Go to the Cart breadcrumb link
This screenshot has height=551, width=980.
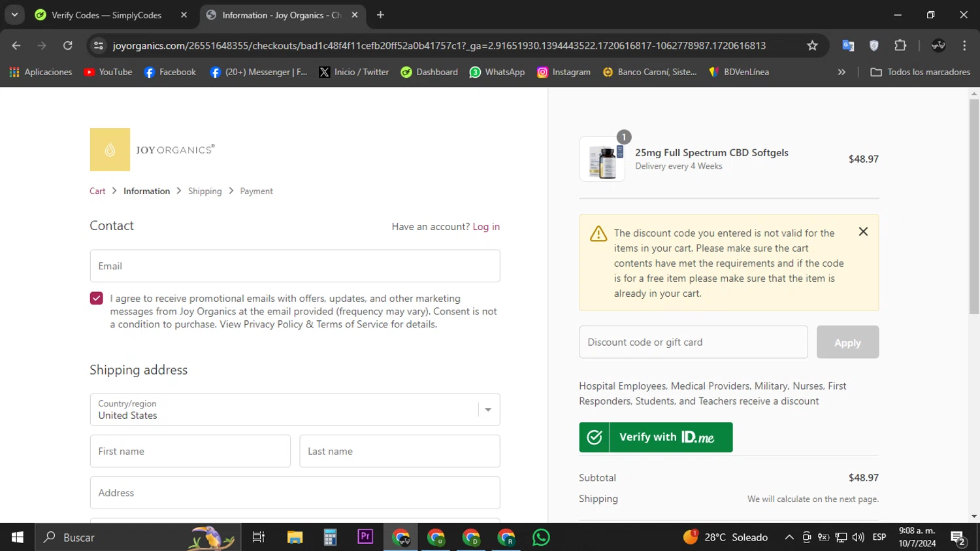97,191
